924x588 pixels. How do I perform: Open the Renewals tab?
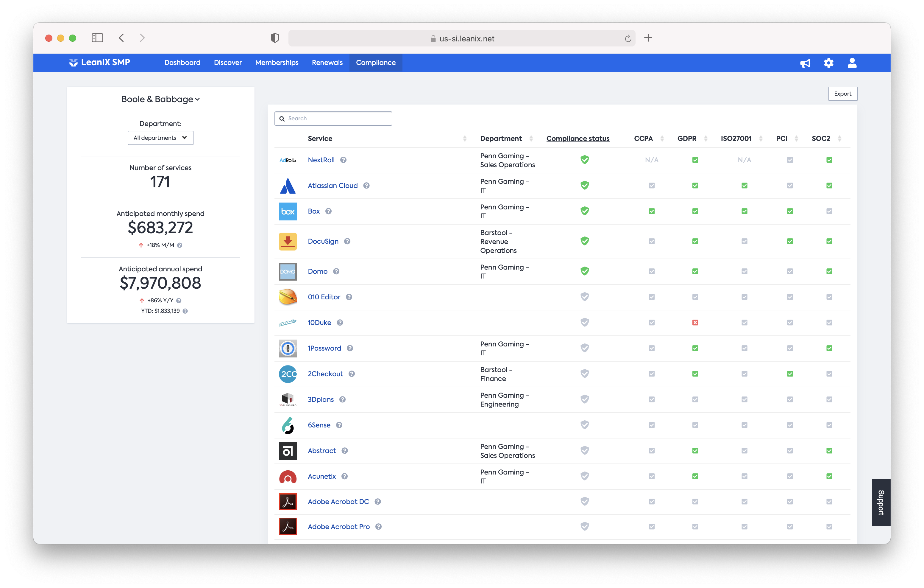click(x=327, y=63)
